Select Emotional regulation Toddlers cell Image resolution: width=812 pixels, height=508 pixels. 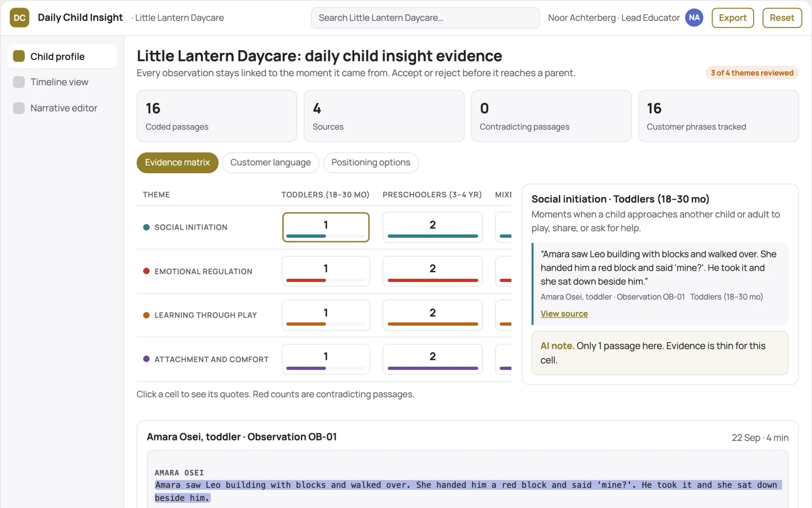[x=326, y=271]
